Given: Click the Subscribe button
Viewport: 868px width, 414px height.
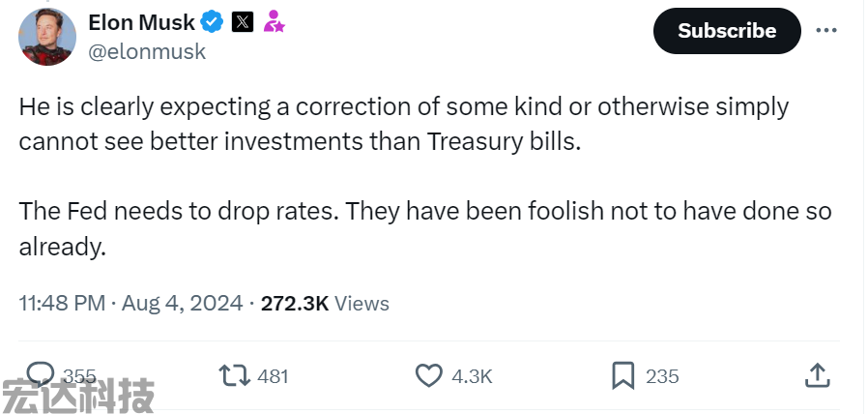Looking at the screenshot, I should [x=727, y=31].
